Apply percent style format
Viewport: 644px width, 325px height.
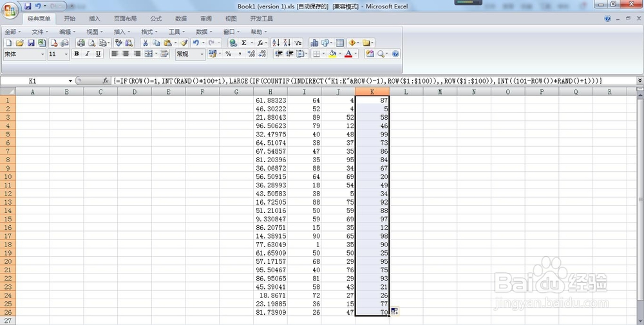[x=229, y=54]
